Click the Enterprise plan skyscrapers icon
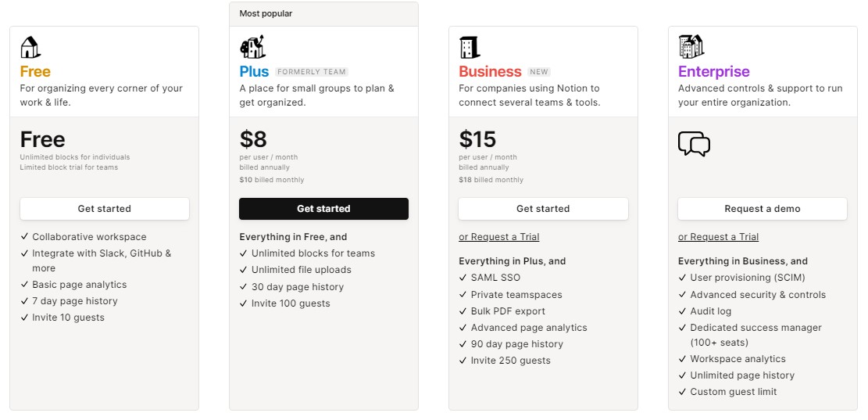 point(691,47)
